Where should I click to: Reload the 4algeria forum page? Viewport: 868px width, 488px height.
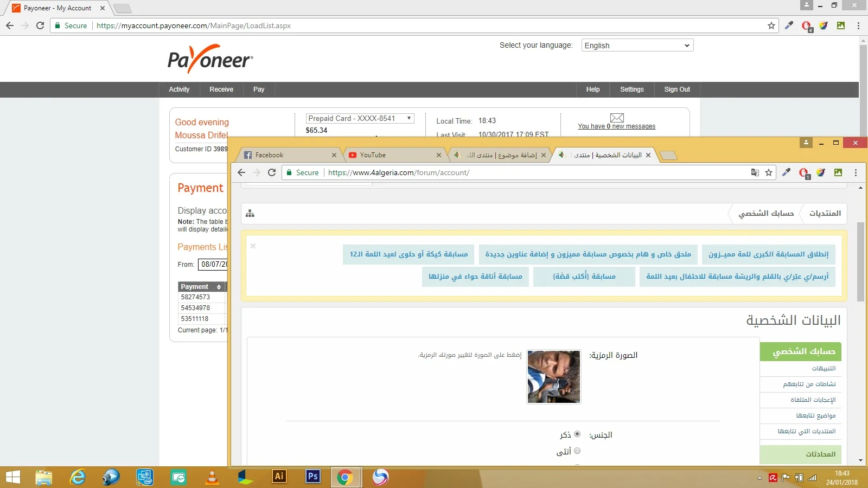tap(272, 172)
